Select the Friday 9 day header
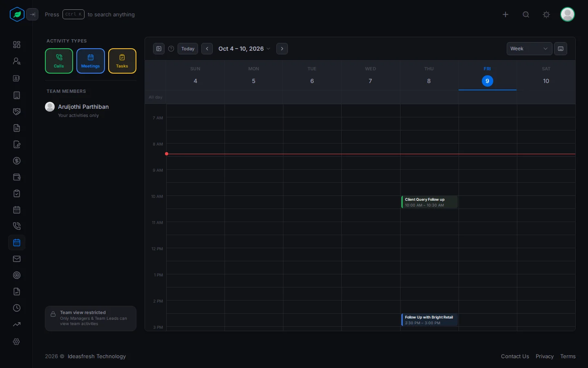588x368 pixels. (x=488, y=76)
